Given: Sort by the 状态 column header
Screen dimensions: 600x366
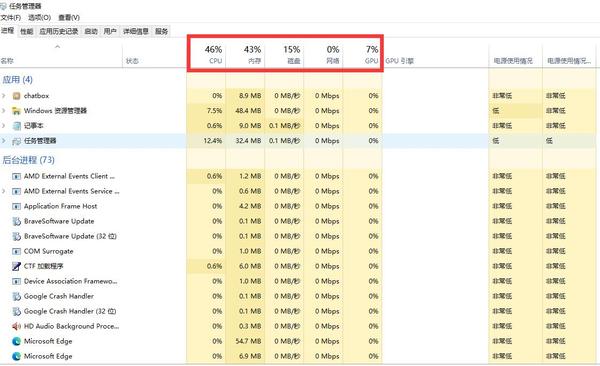Looking at the screenshot, I should tap(154, 56).
